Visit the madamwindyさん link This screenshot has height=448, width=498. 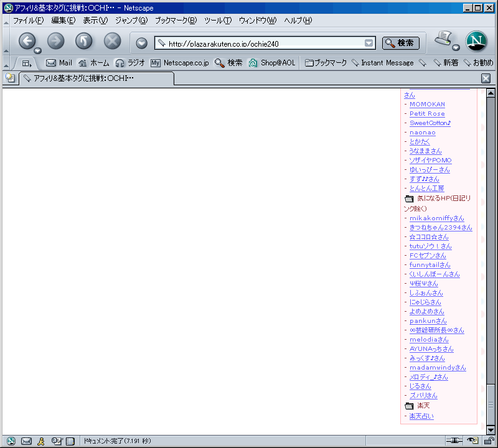[x=438, y=367]
